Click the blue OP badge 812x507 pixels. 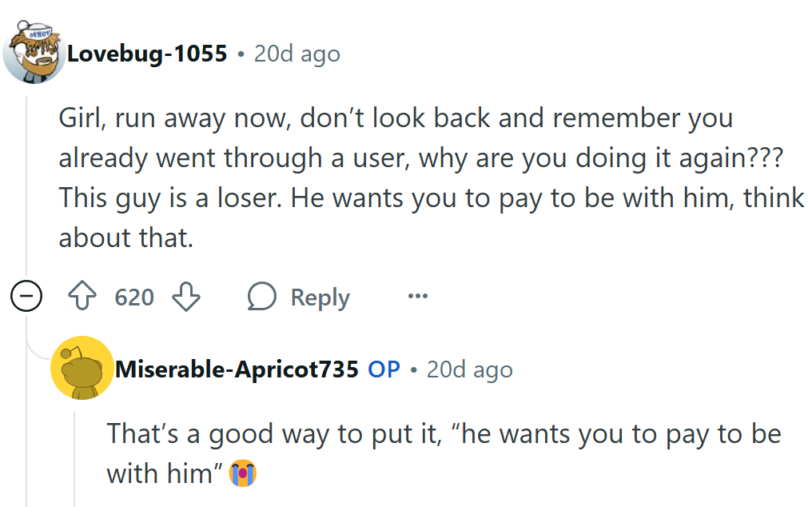pos(384,369)
